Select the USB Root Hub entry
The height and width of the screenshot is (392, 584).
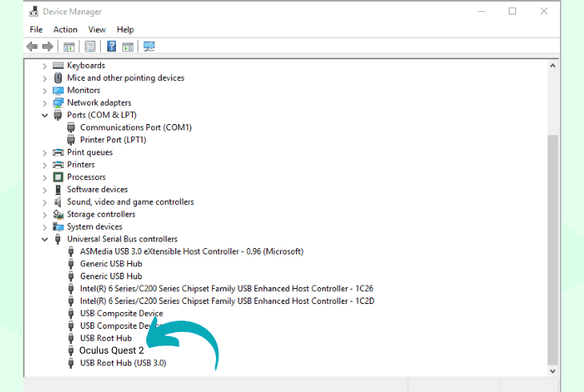tap(106, 338)
